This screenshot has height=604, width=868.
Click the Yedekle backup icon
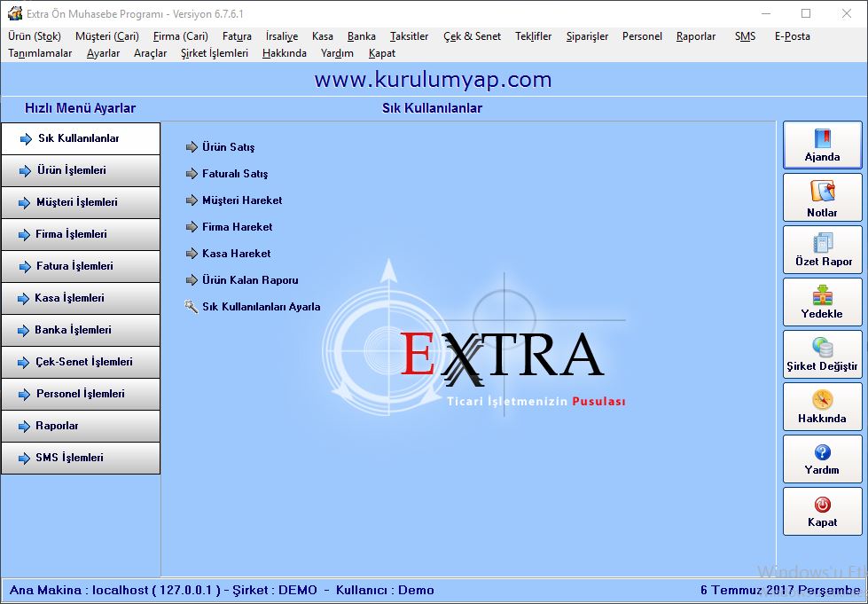[822, 295]
